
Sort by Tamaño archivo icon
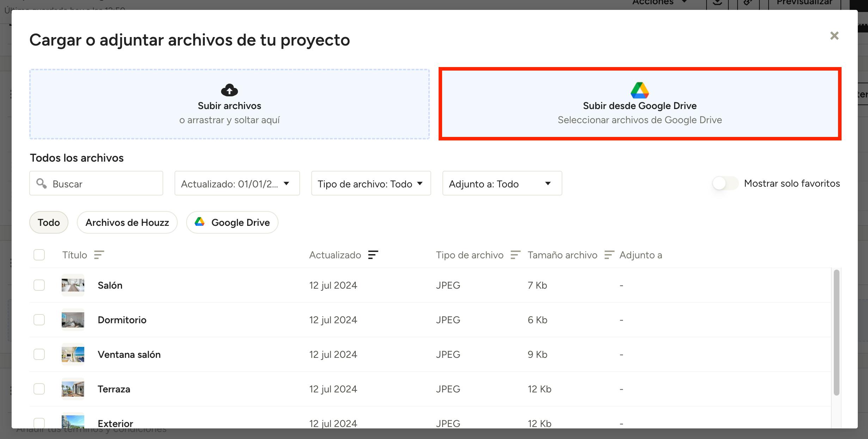(609, 255)
